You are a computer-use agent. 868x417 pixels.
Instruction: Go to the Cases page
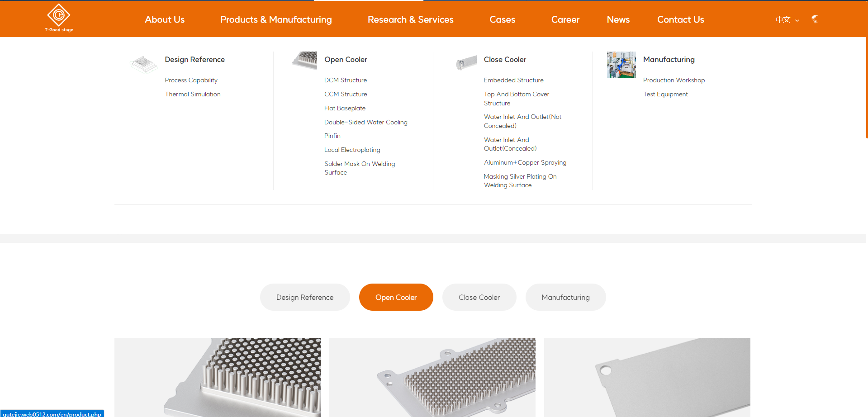point(502,19)
